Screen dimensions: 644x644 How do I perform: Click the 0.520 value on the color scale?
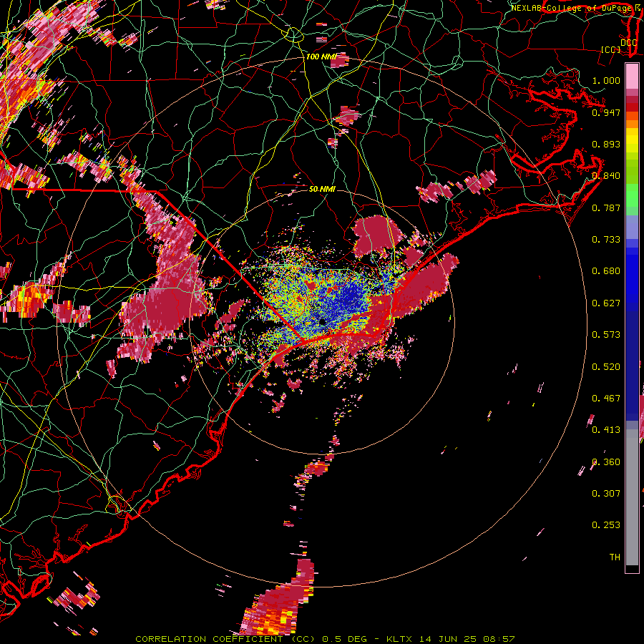click(606, 366)
